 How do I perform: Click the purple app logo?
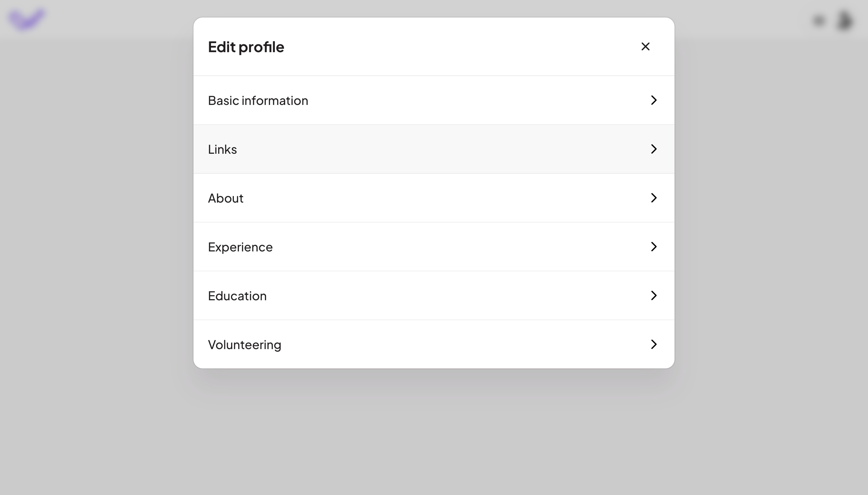[27, 19]
